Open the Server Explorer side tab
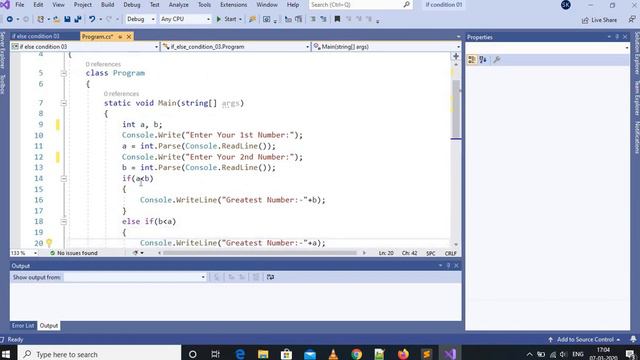This screenshot has width=640, height=360. (x=2, y=50)
